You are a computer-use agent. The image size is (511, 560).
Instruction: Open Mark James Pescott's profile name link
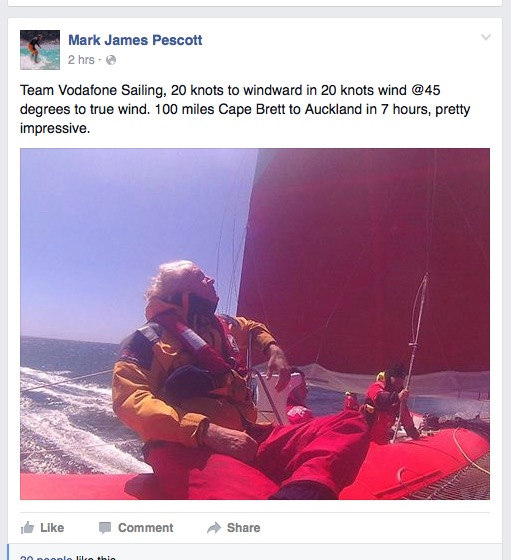click(135, 40)
